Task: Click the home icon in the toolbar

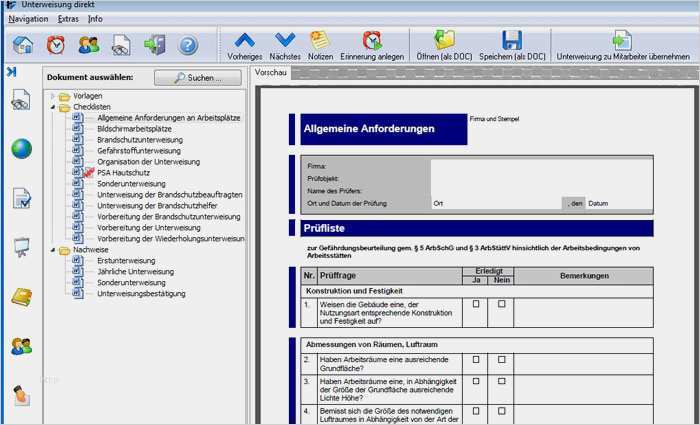Action: [x=22, y=45]
